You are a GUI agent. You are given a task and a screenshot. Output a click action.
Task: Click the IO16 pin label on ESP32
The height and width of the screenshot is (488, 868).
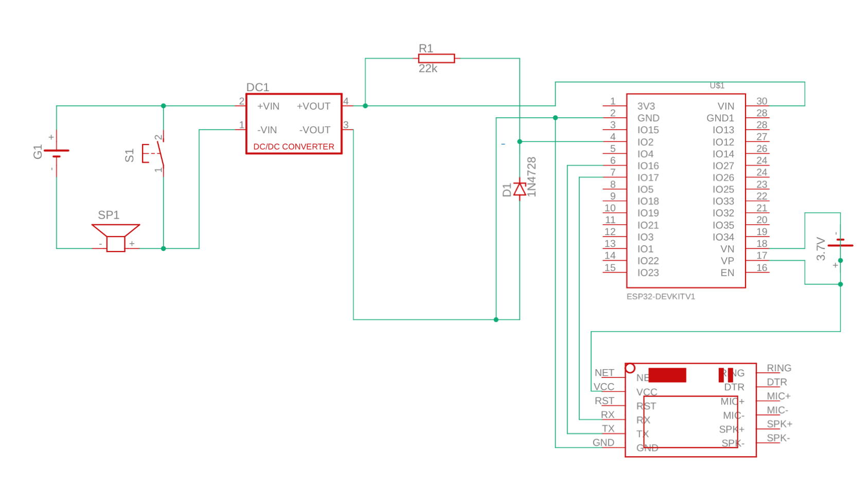click(648, 166)
